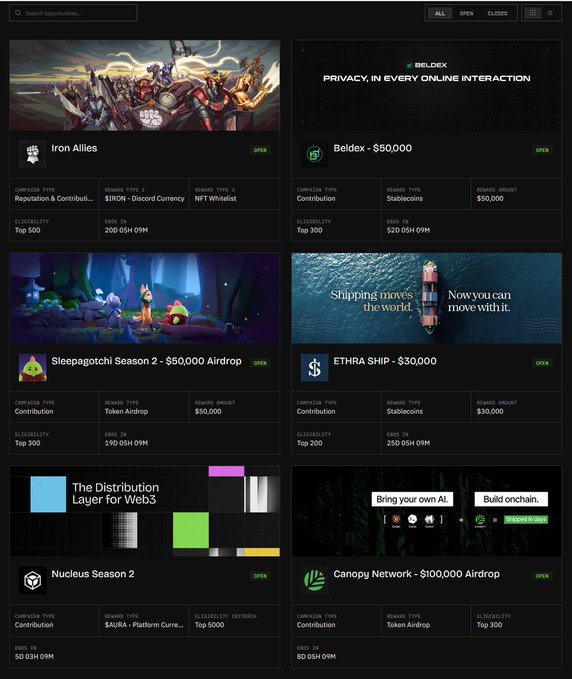Open the Beldex - $50,000 campaign title
The image size is (572, 679).
tap(372, 148)
